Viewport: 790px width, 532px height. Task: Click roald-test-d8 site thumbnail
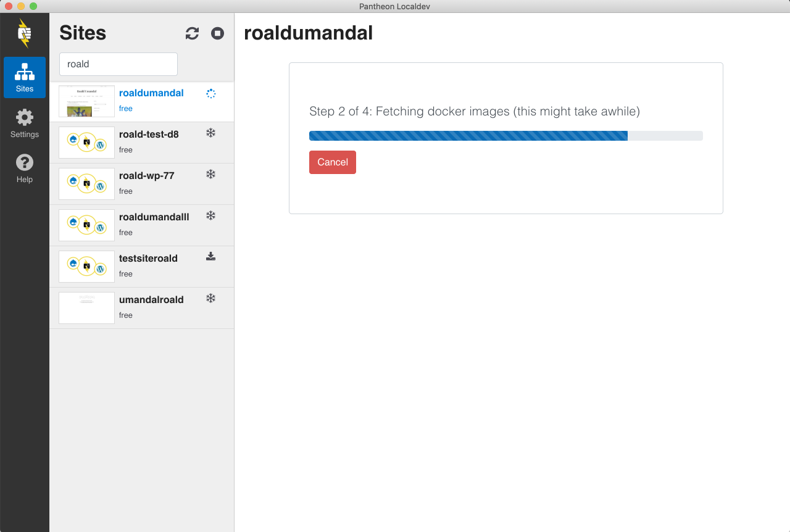(86, 143)
